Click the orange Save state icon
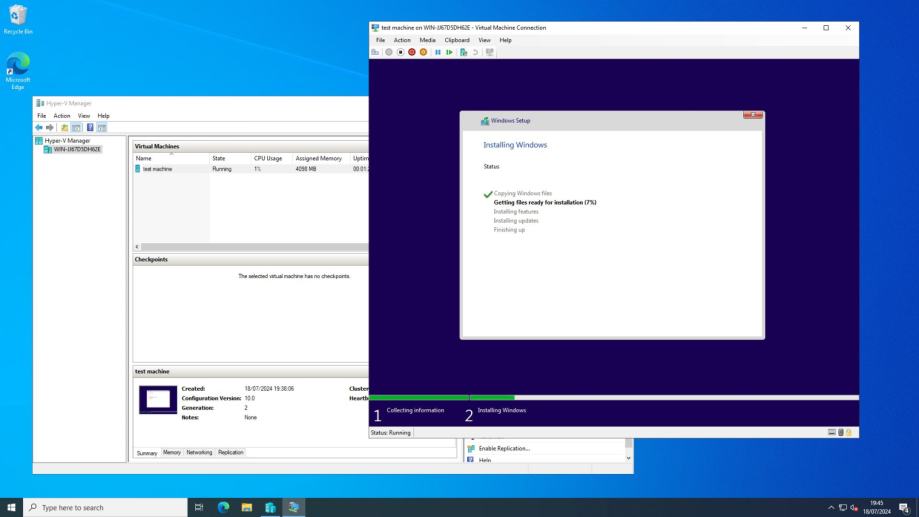 (423, 52)
